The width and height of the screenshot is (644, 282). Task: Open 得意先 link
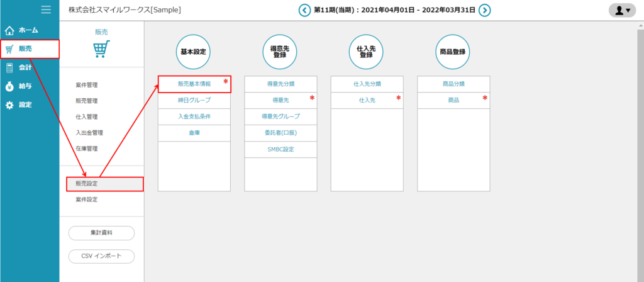point(280,100)
